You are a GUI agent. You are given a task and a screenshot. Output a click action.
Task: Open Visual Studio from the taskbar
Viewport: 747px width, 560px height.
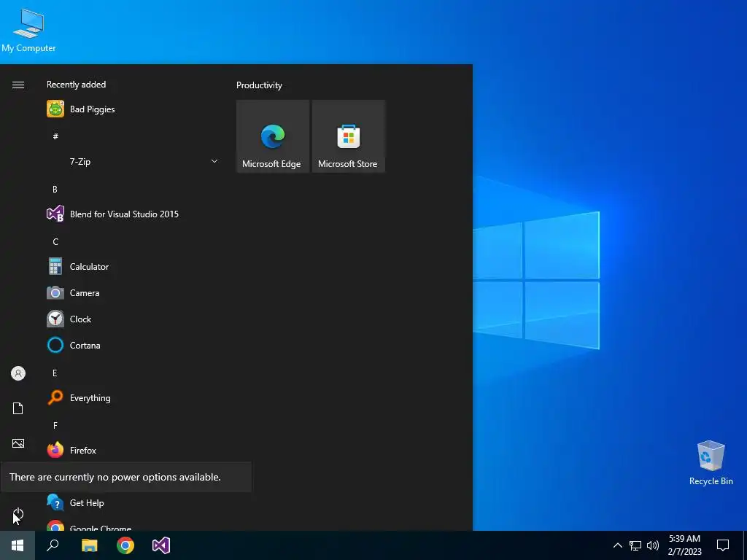point(161,545)
